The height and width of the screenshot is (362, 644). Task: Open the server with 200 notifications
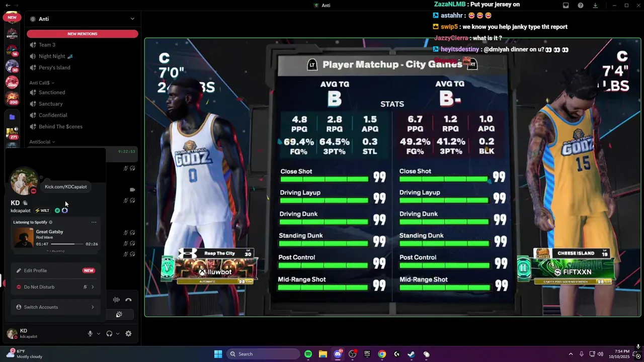coord(12,98)
